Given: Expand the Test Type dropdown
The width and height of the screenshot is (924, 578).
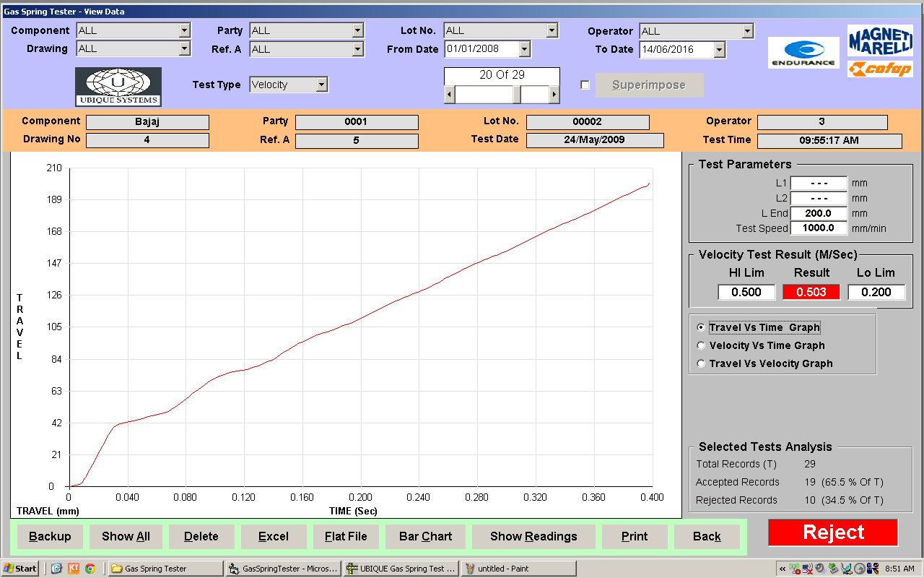Looking at the screenshot, I should [x=322, y=85].
